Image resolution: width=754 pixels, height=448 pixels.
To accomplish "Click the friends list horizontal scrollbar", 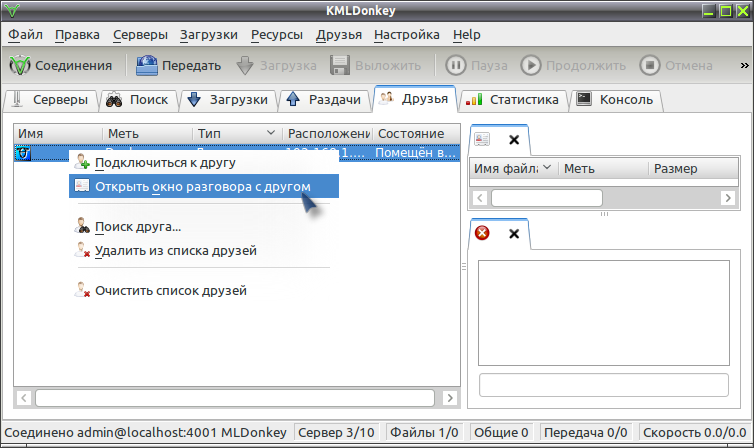I will click(x=235, y=398).
